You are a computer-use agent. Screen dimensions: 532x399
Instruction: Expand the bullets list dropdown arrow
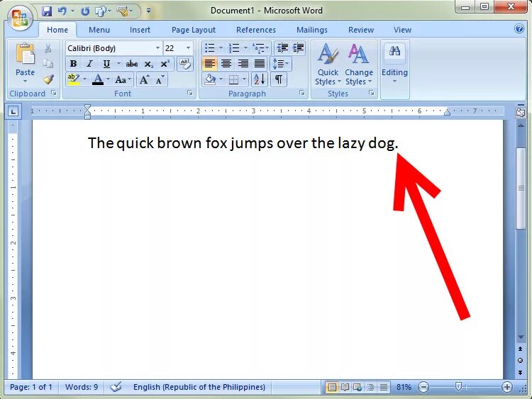pyautogui.click(x=221, y=48)
